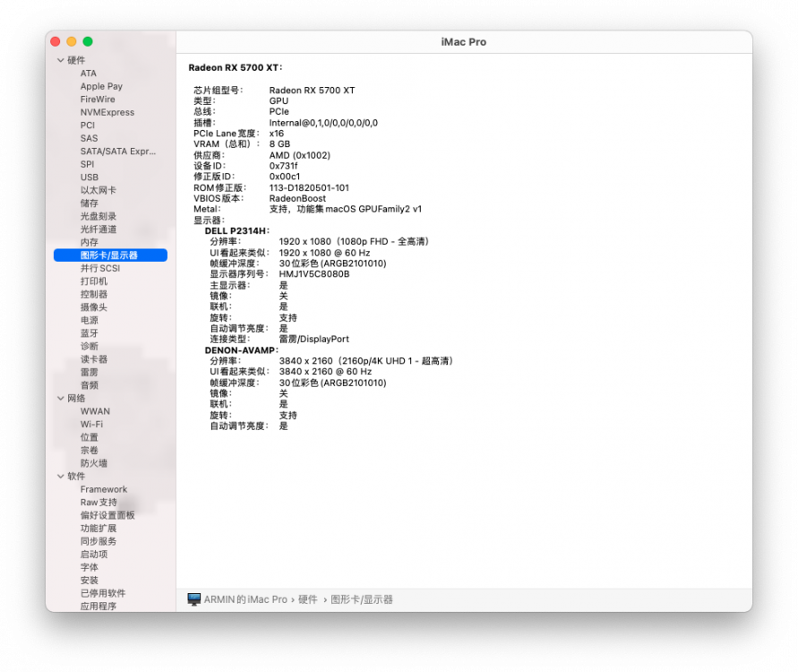Open 已停用软件 disabled software entry
Viewport: 798px width, 672px height.
point(103,593)
